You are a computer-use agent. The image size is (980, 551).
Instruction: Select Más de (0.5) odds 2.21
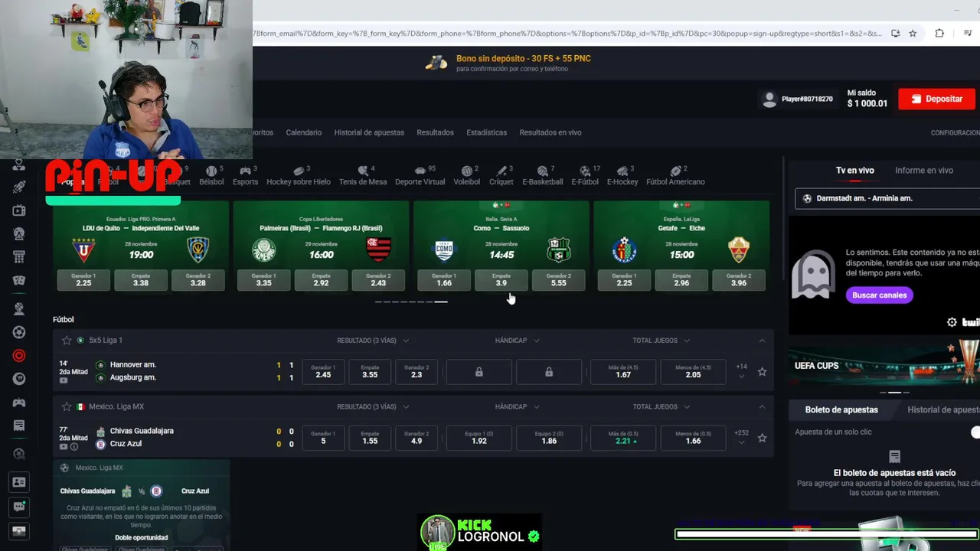point(623,438)
